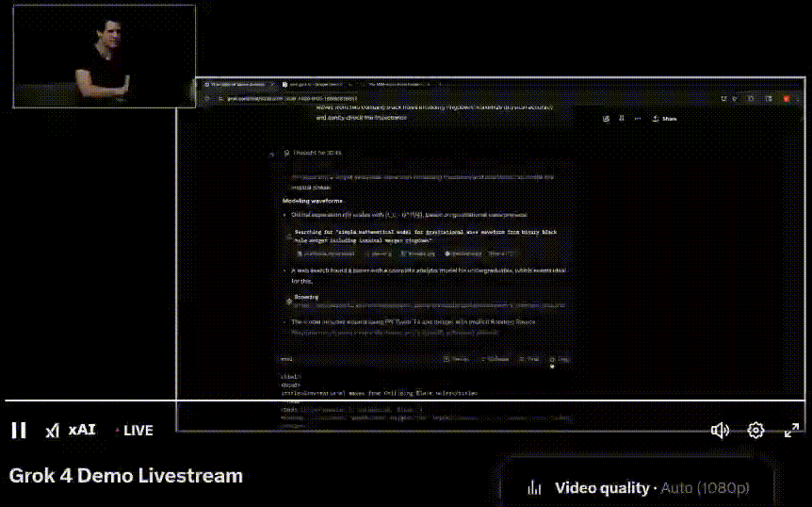Pause the livestream playback

coord(19,431)
